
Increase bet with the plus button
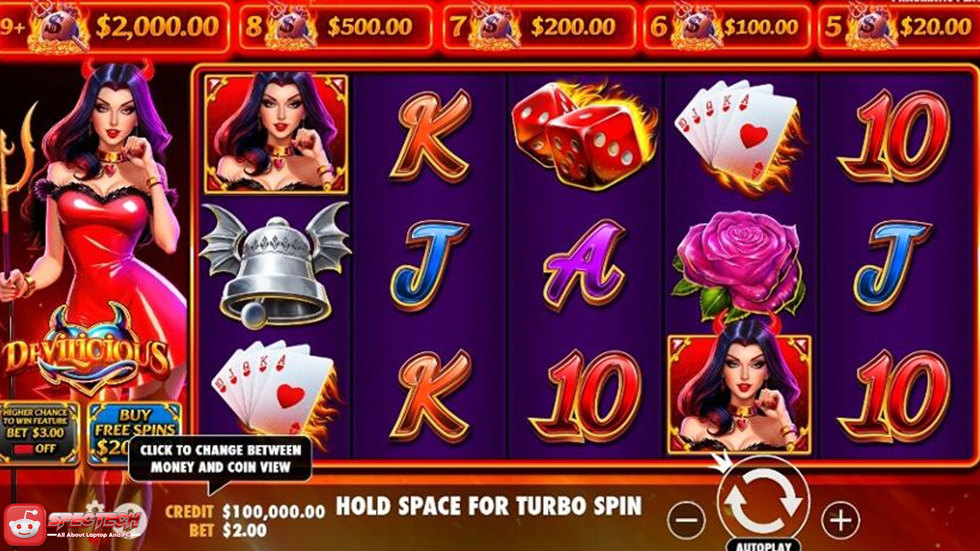(x=841, y=520)
